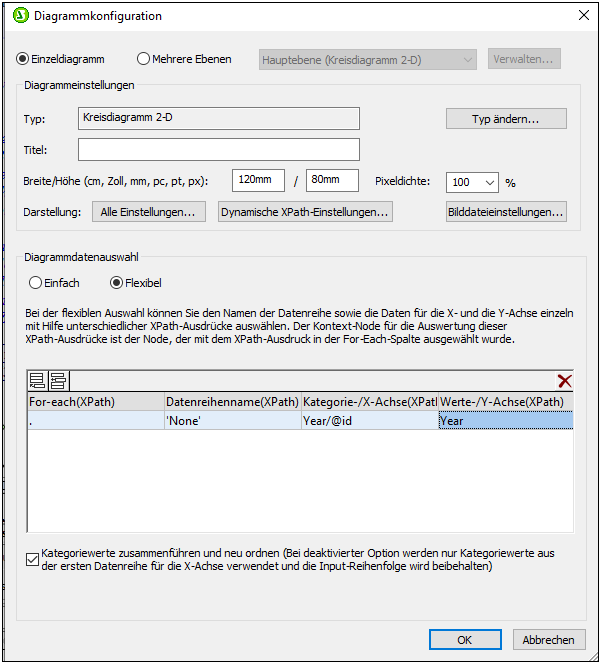Click the Altova application icon in title bar
This screenshot has width=601, height=664.
(18, 16)
